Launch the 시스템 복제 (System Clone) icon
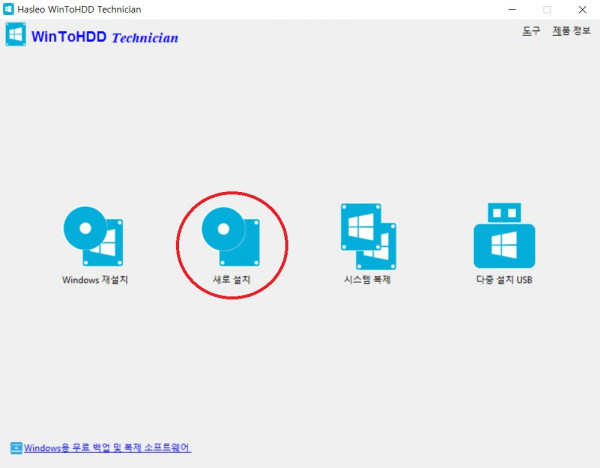This screenshot has height=468, width=600. tap(368, 236)
